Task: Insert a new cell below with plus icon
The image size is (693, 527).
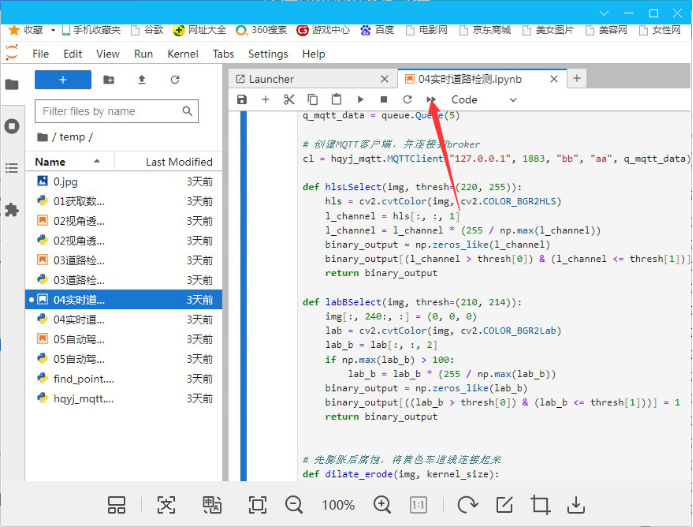Action: click(265, 100)
